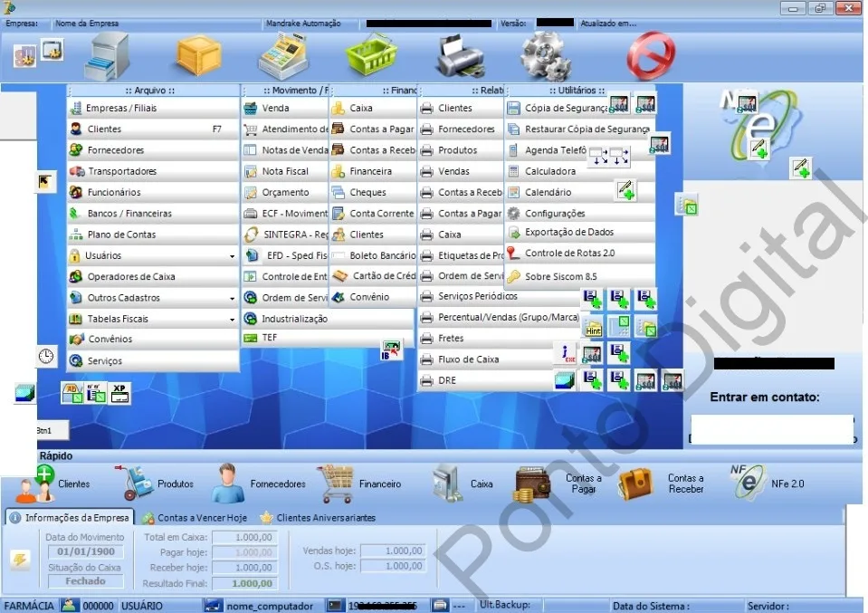Click the arrow icon on left edge
This screenshot has width=868, height=613.
click(45, 181)
